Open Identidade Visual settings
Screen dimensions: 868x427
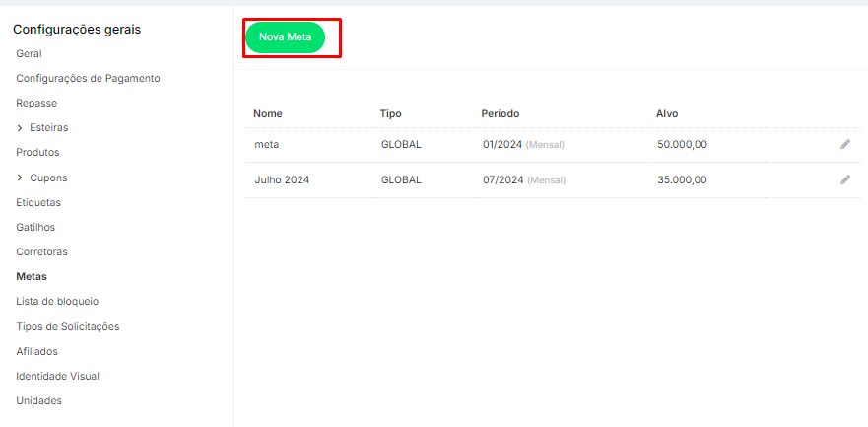57,376
